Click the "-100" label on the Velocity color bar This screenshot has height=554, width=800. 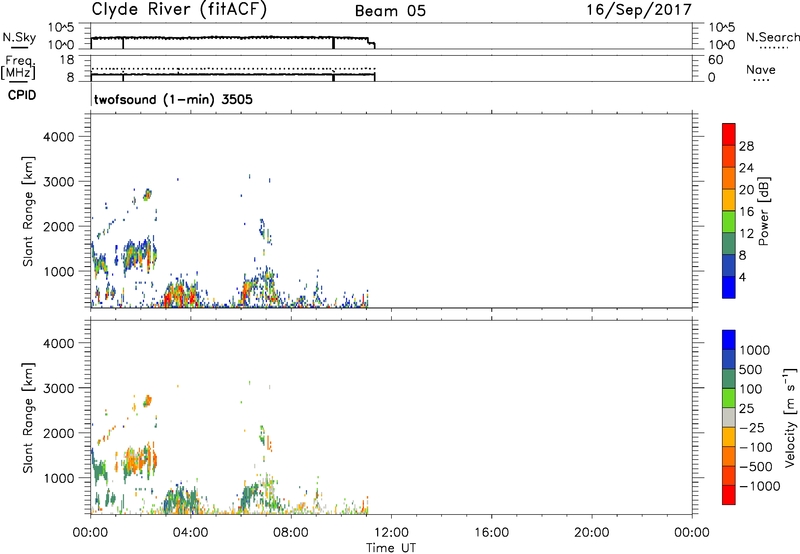(756, 447)
